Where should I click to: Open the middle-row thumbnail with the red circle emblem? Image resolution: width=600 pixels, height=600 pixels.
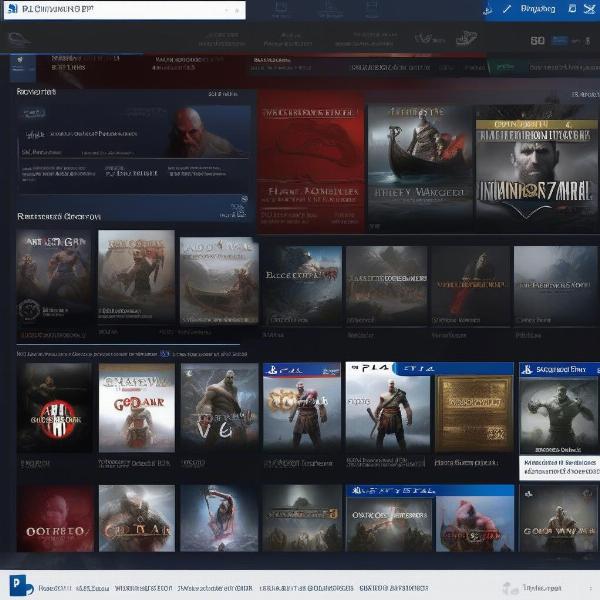[54, 408]
